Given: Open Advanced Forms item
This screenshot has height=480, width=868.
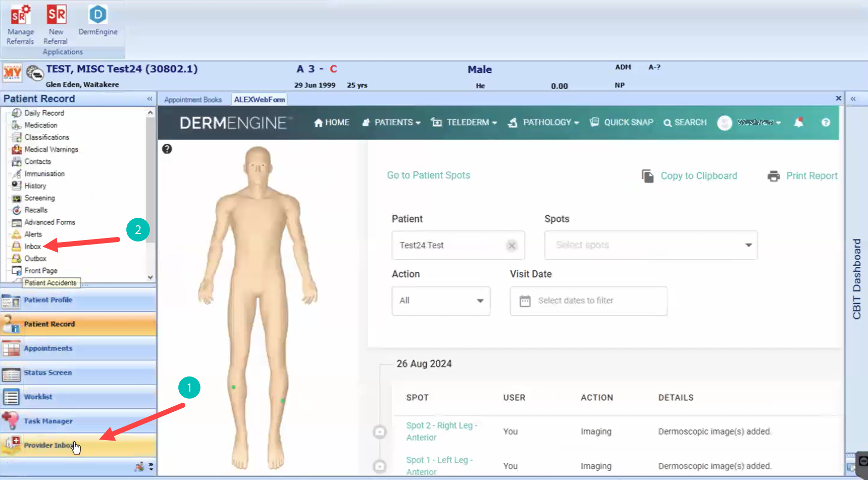Looking at the screenshot, I should click(x=49, y=222).
